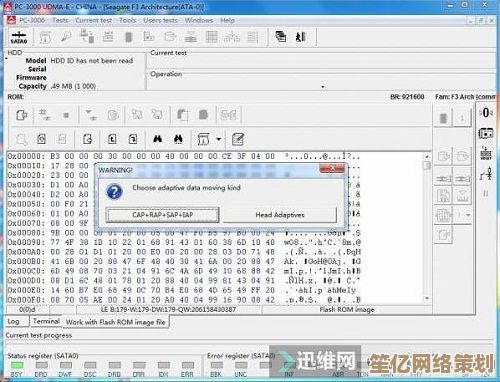Click the greyed key icon in top toolbar
Image resolution: width=500 pixels, height=382 pixels.
(66, 36)
